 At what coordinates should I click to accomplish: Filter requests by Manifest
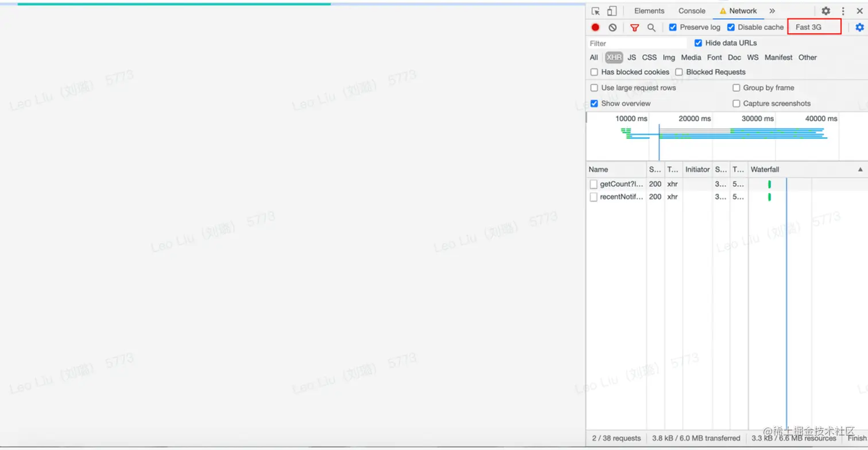(778, 57)
